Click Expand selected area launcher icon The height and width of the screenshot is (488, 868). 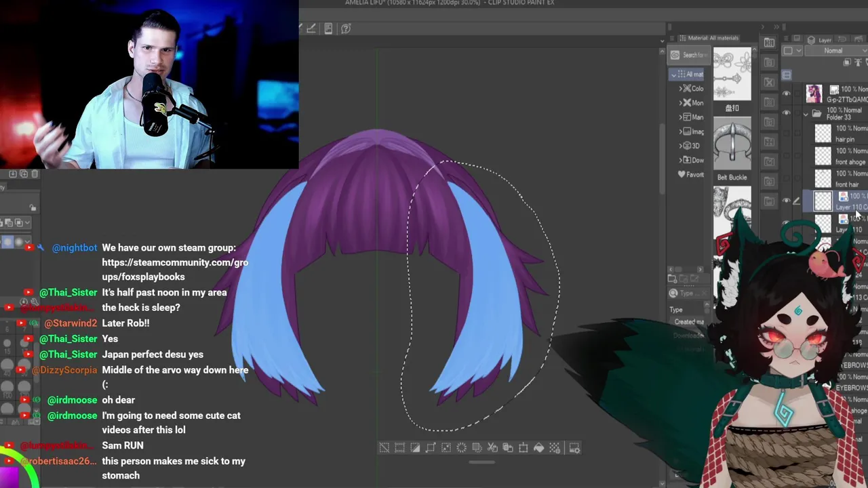point(431,448)
